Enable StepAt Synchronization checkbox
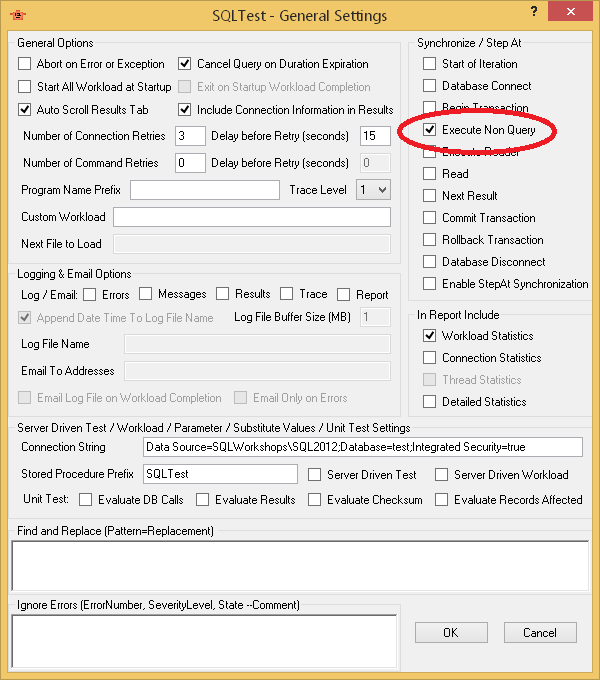Viewport: 600px width, 680px height. 430,284
